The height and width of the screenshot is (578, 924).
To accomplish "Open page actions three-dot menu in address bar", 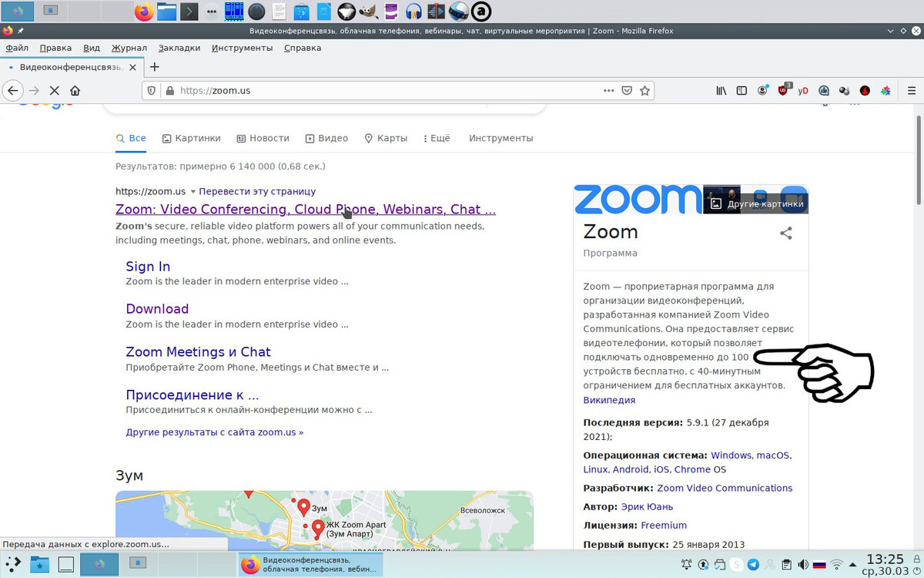I will pos(609,90).
